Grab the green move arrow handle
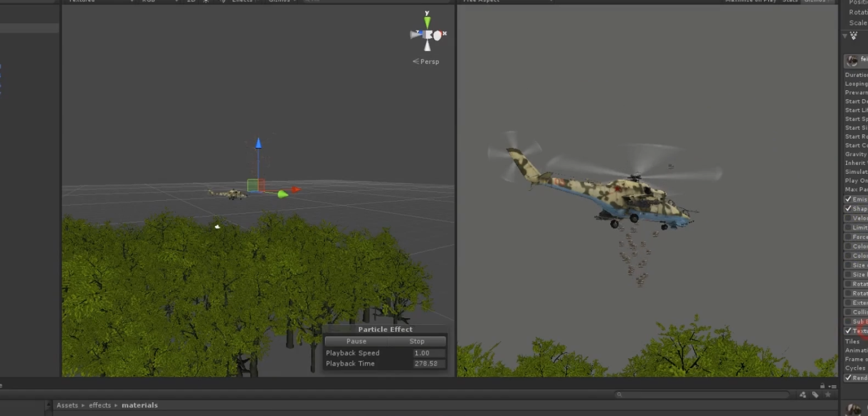The image size is (868, 416). point(283,194)
